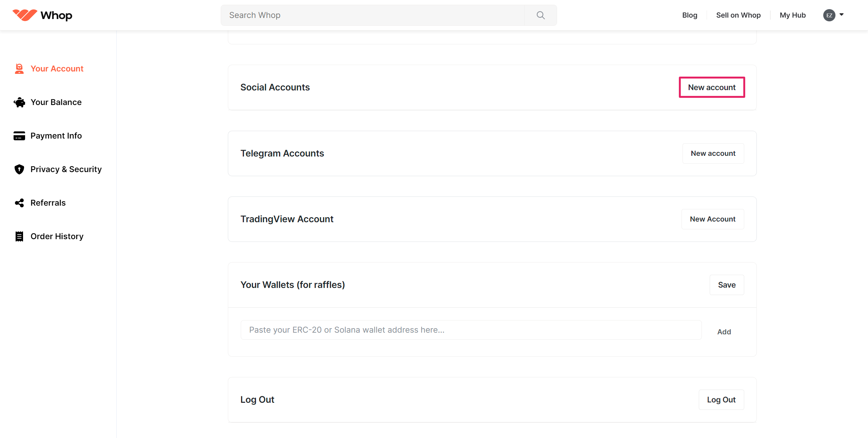Screen dimensions: 868x438
Task: Click the shield Privacy & Security icon
Action: click(19, 169)
